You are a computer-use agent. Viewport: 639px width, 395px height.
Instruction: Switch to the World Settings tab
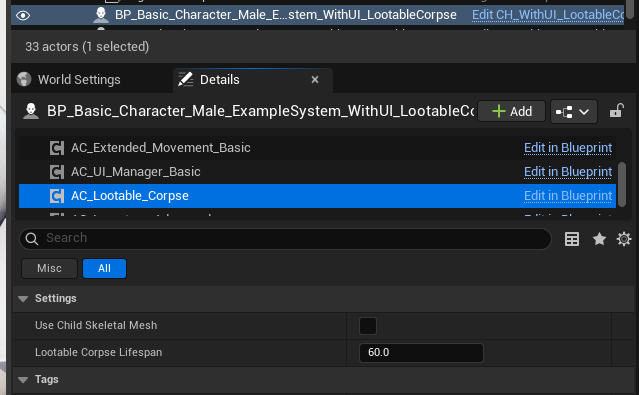(79, 79)
